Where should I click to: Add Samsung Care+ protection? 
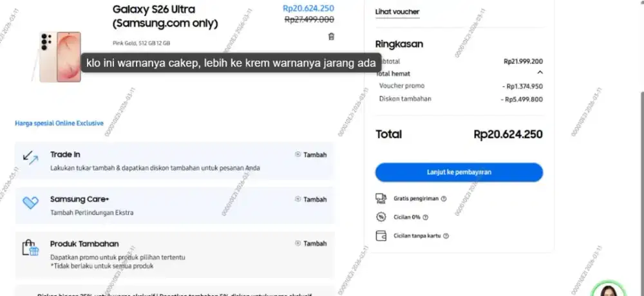[x=311, y=199]
